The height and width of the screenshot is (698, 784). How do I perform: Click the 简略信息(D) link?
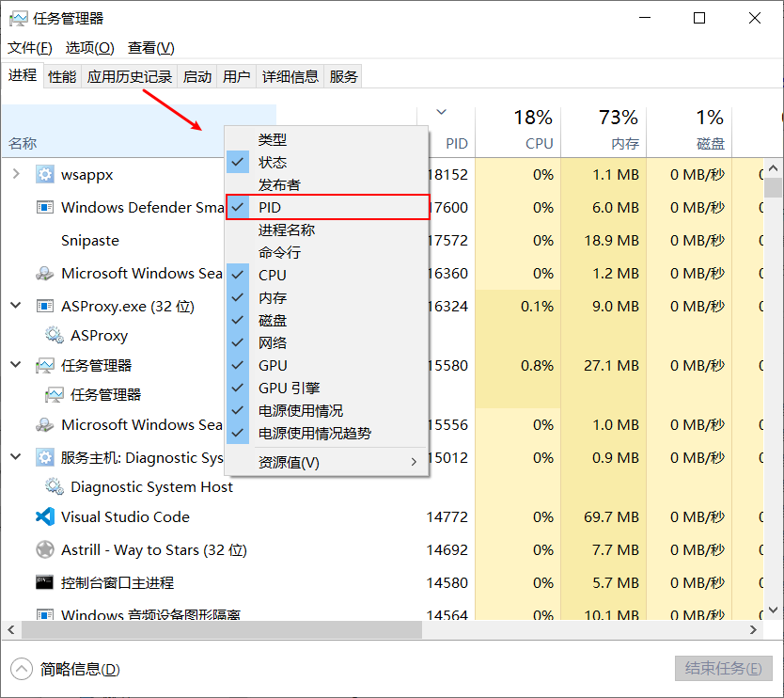coord(80,669)
